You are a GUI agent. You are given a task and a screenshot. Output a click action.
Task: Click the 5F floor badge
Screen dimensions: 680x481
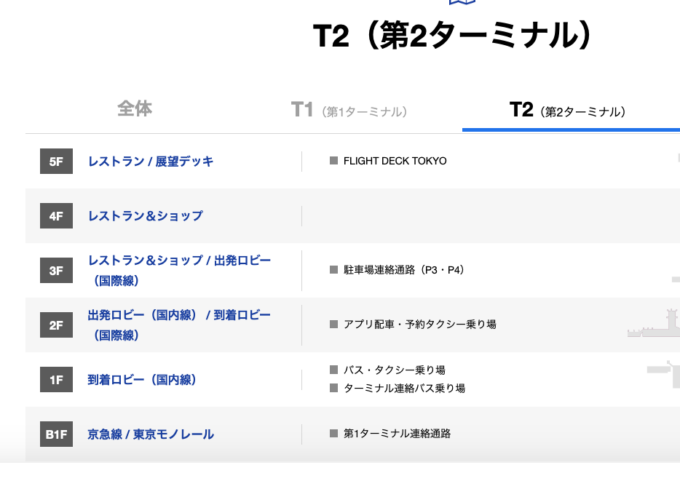coord(56,161)
